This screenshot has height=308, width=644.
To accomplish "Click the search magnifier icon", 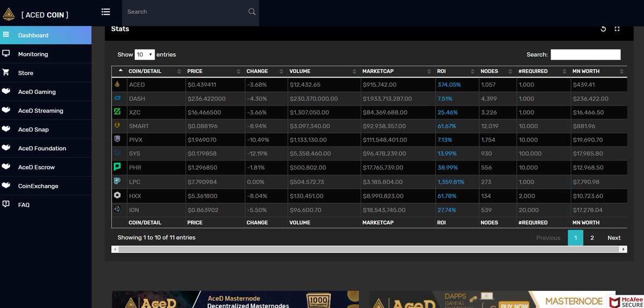I will (252, 12).
